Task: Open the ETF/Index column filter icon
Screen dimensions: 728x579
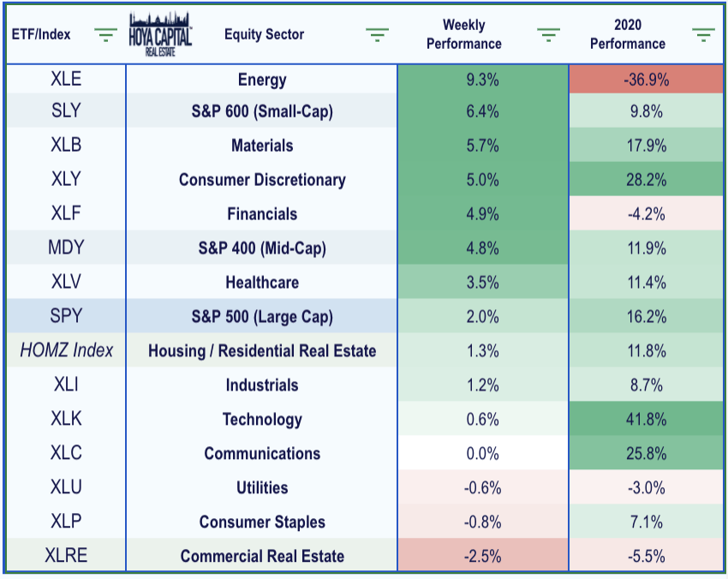Action: pyautogui.click(x=106, y=35)
